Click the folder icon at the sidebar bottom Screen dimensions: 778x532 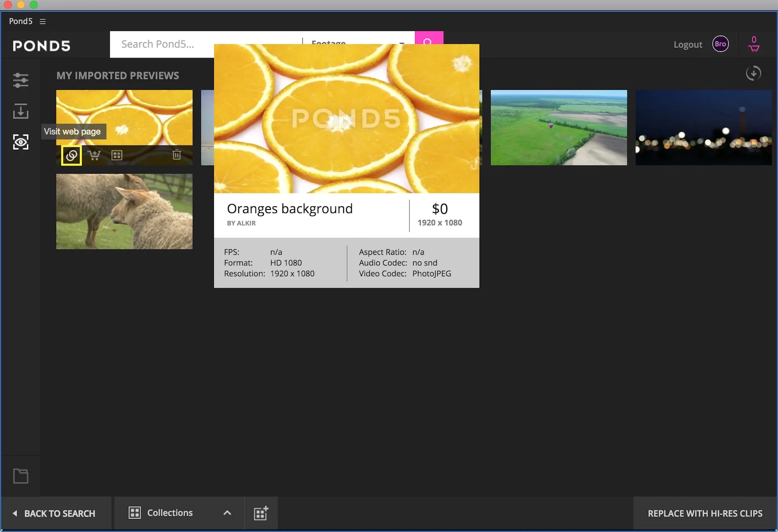21,476
